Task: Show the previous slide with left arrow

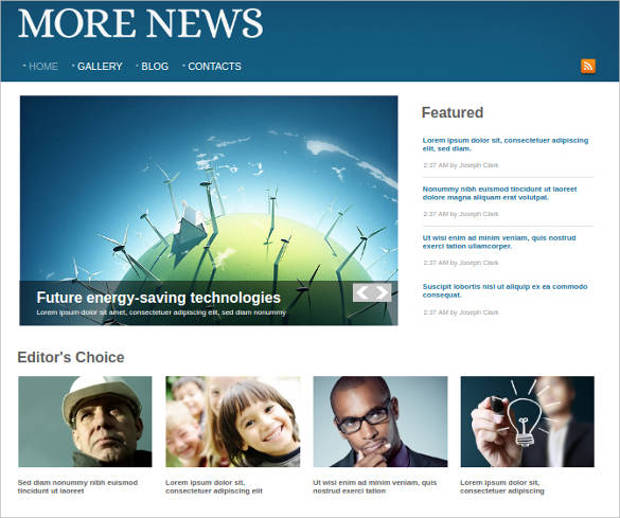Action: (362, 293)
